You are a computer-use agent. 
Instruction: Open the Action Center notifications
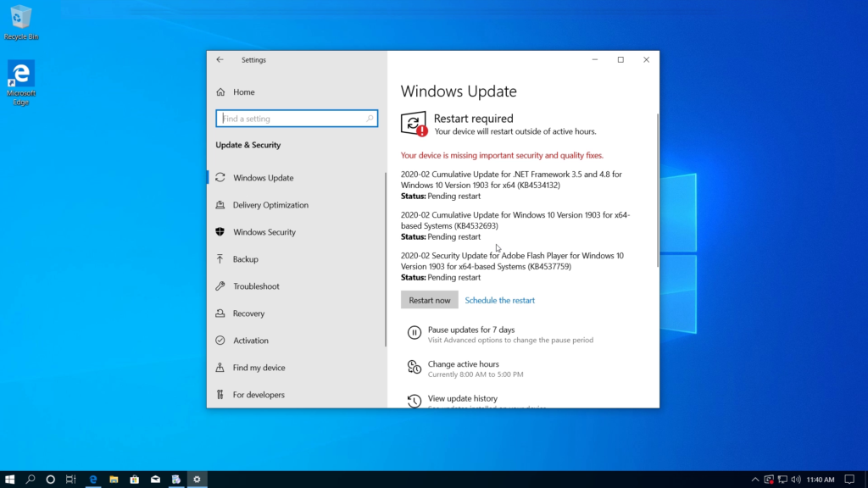click(x=849, y=480)
